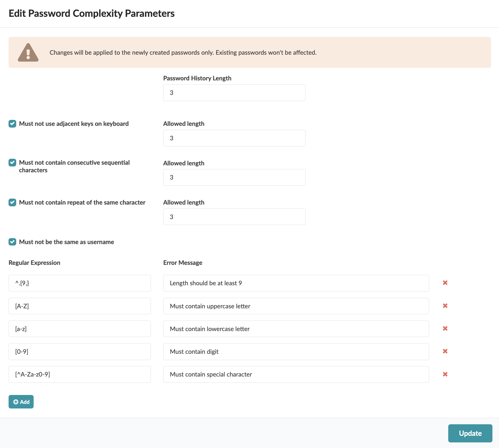Edit the '^.{9,}' regular expression field

tap(79, 283)
